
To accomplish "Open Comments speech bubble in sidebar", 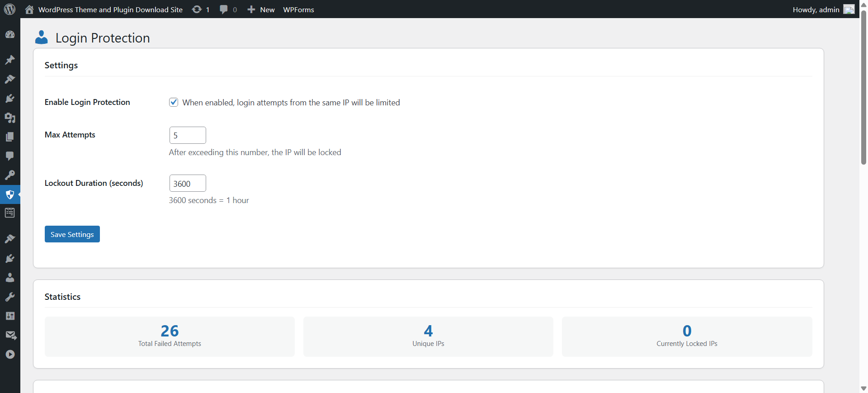I will point(10,156).
